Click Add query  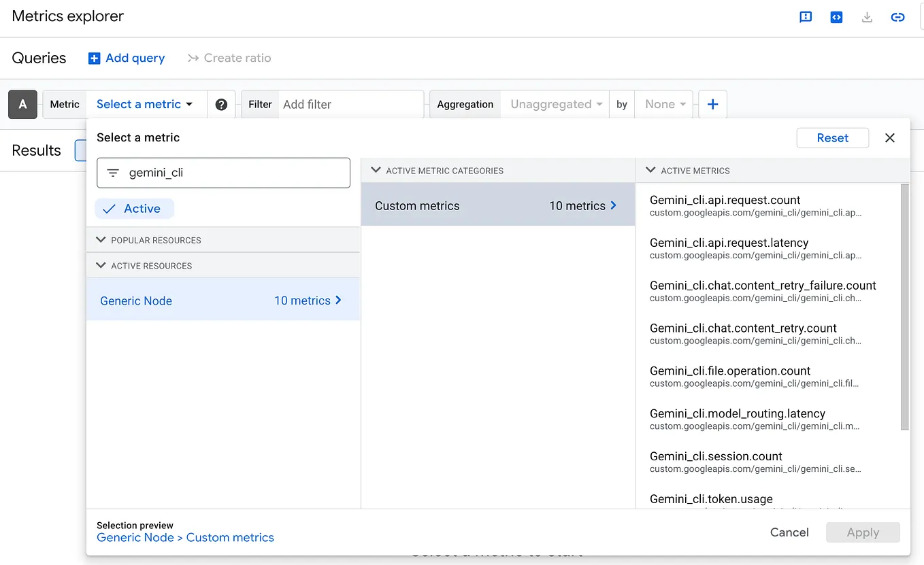coord(127,58)
